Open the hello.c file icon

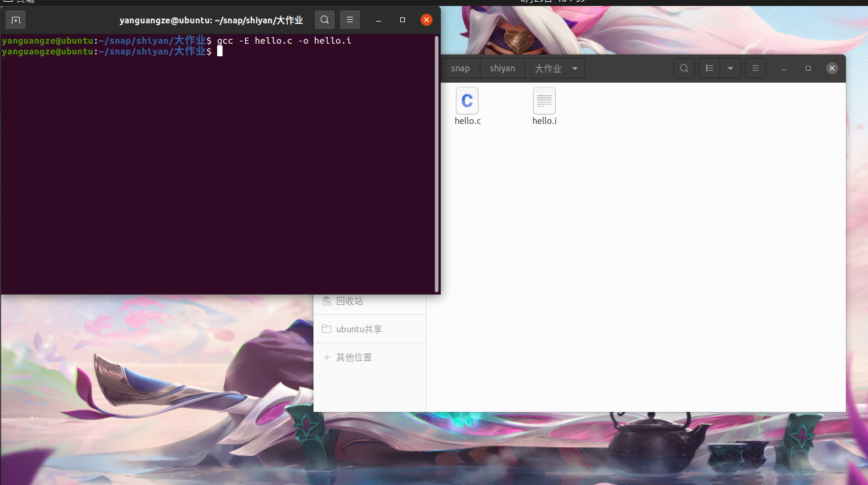pyautogui.click(x=467, y=101)
